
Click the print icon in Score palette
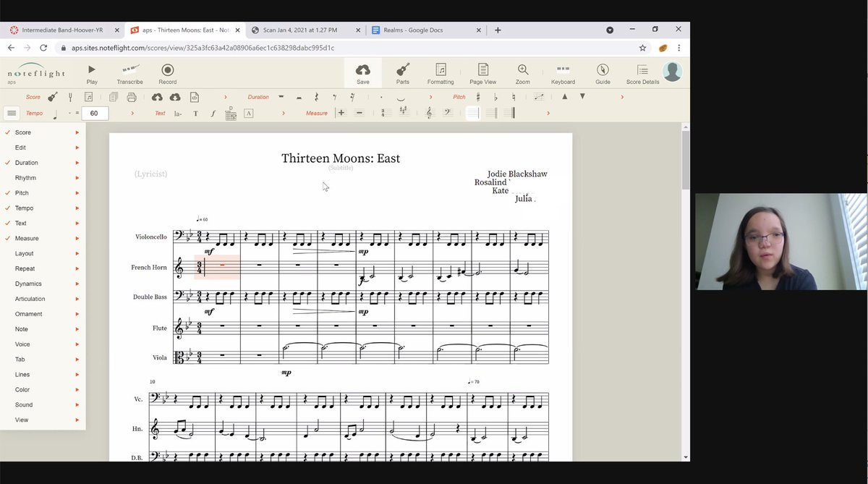[x=132, y=97]
